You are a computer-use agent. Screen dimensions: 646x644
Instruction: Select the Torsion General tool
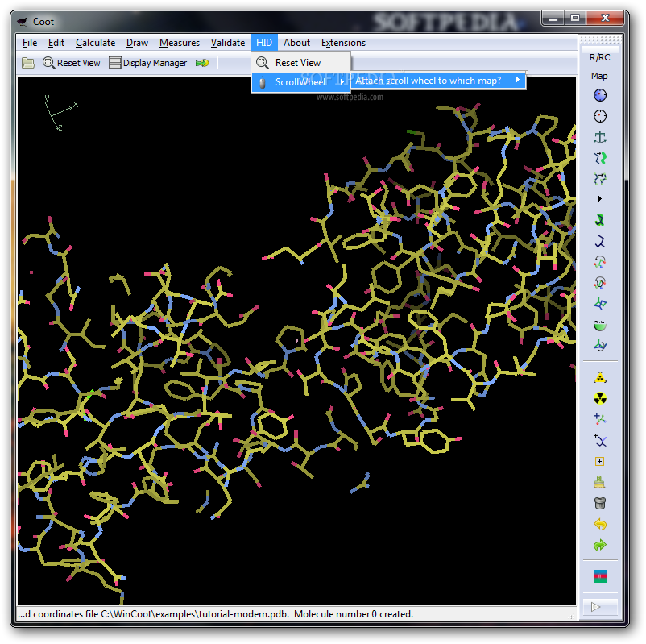(x=600, y=283)
